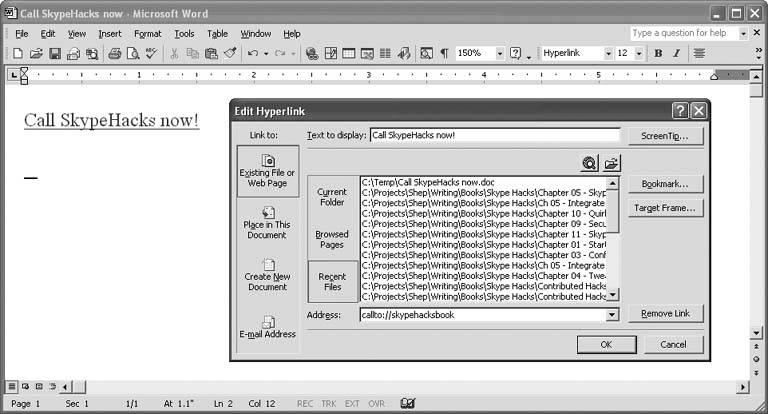Expand the Address dropdown list
The image size is (768, 414).
tap(612, 315)
